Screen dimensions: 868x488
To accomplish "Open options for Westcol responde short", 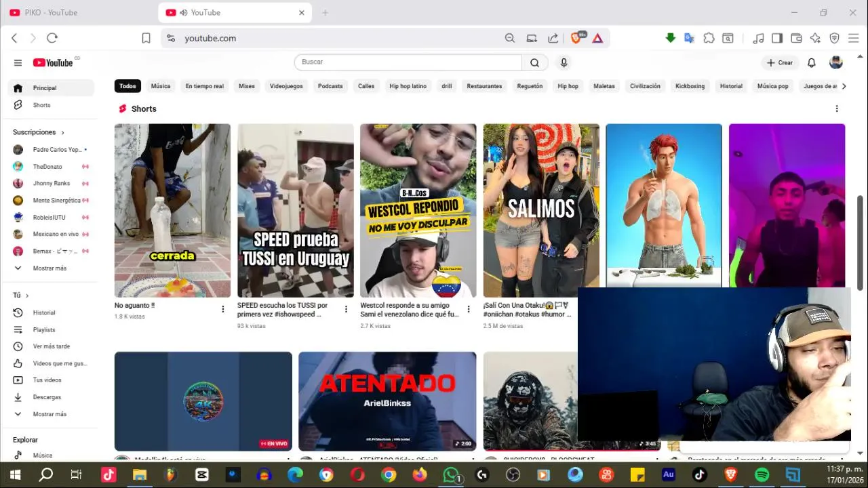I will pyautogui.click(x=469, y=309).
